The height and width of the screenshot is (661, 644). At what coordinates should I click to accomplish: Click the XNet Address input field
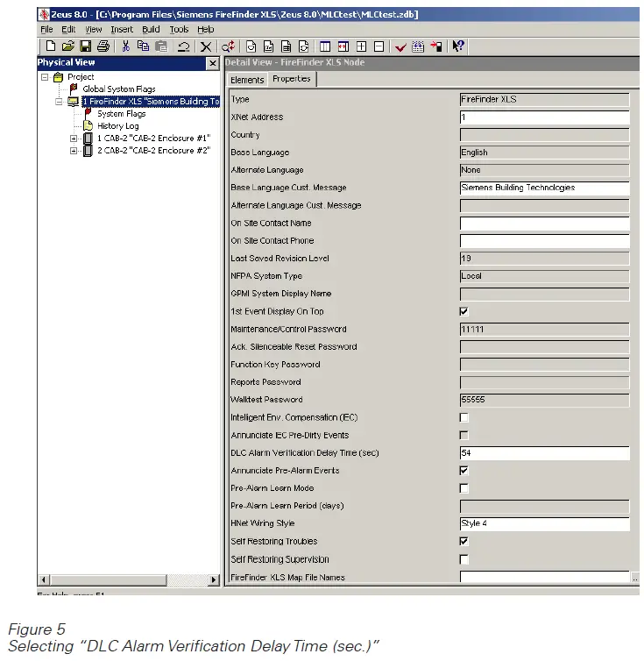(544, 117)
